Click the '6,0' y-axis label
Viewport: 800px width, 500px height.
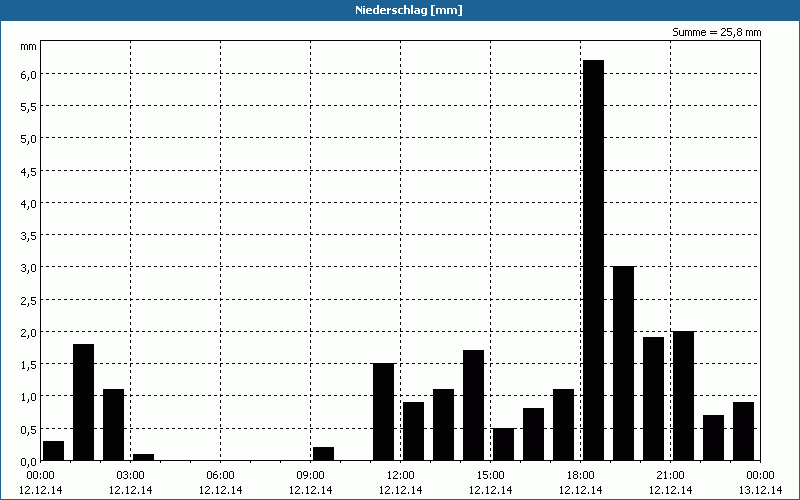pyautogui.click(x=30, y=74)
